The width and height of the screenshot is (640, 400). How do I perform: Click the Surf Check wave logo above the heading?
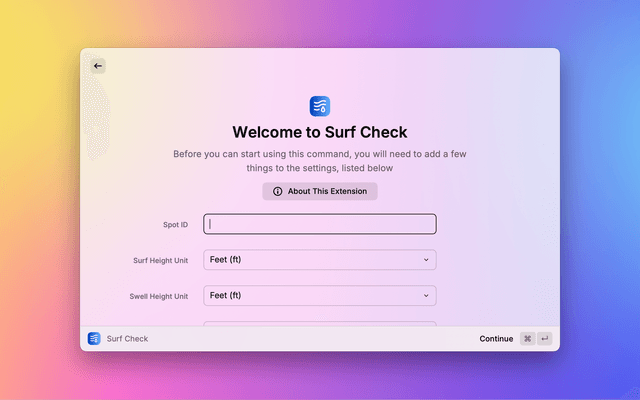(x=320, y=106)
